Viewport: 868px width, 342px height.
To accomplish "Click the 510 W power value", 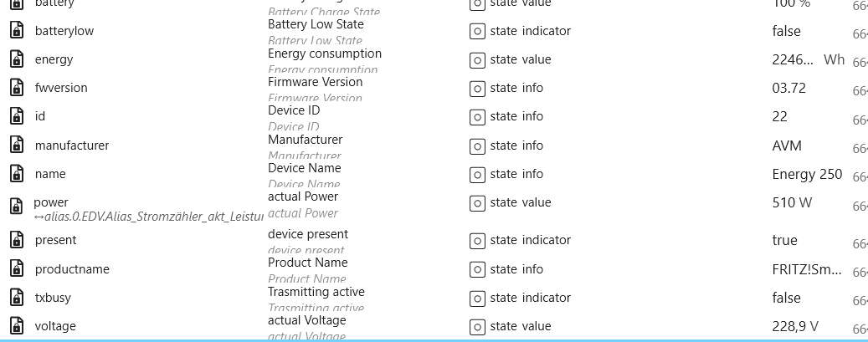I will 789,202.
